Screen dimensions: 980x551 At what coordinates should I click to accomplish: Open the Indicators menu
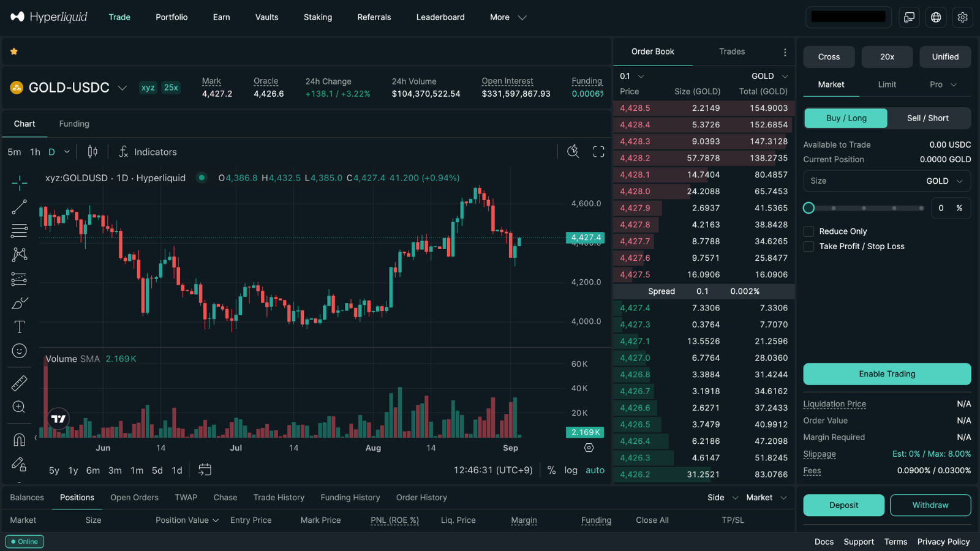(x=148, y=152)
